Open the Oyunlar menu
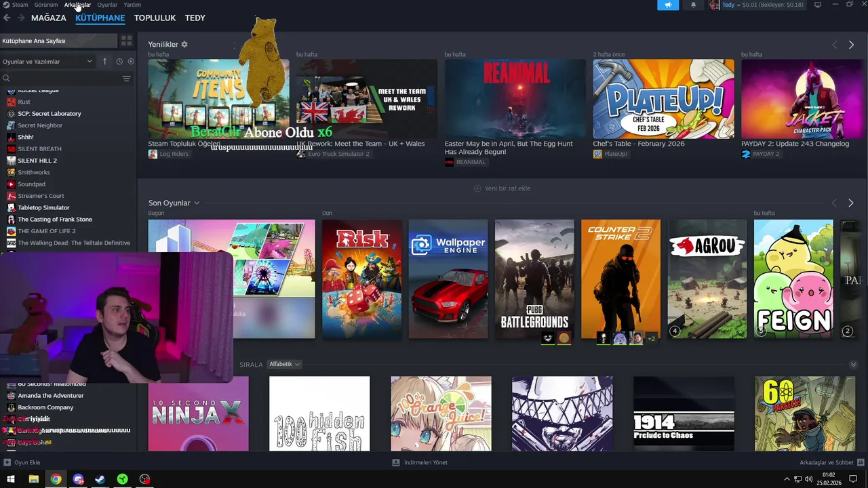 point(107,5)
